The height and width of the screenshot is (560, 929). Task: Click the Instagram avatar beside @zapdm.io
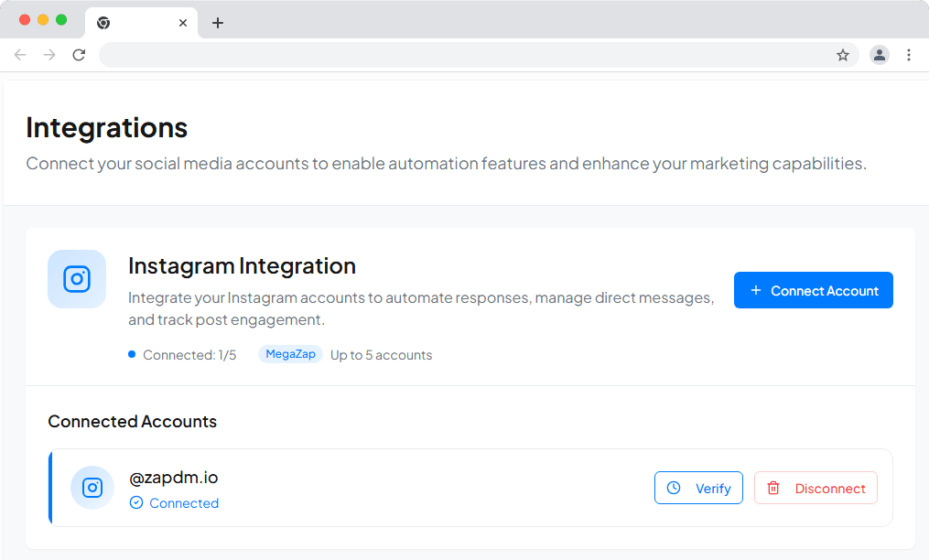92,488
